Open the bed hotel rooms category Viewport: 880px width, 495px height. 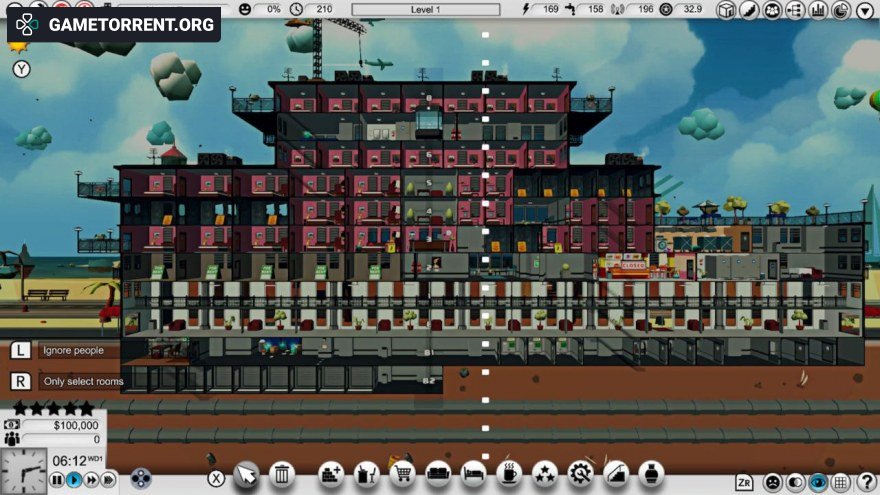coord(474,476)
